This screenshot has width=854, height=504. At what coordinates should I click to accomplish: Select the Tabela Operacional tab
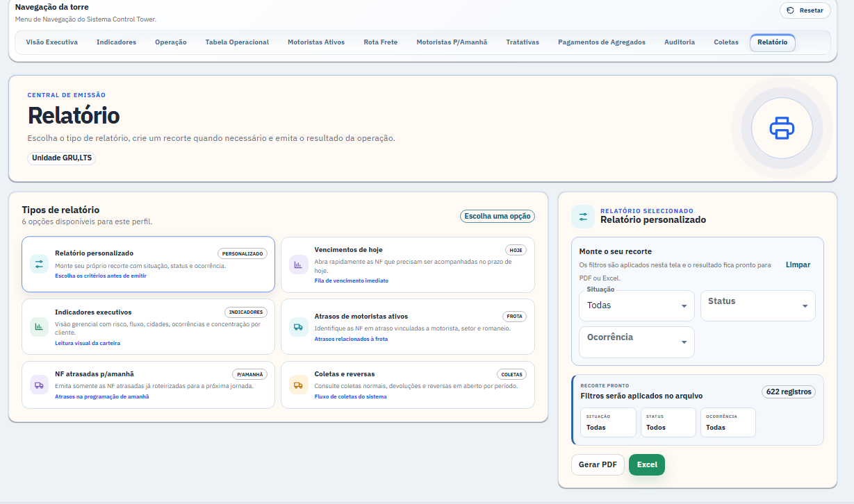237,42
